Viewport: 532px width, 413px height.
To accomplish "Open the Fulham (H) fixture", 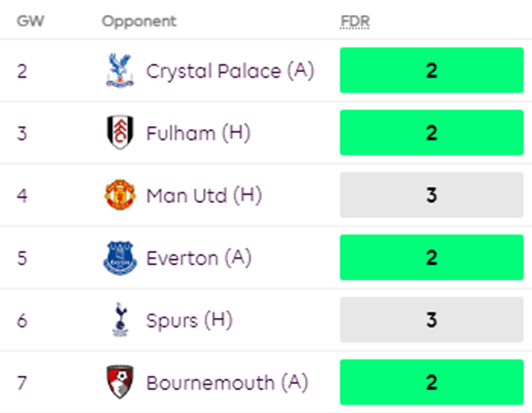I will pos(198,133).
